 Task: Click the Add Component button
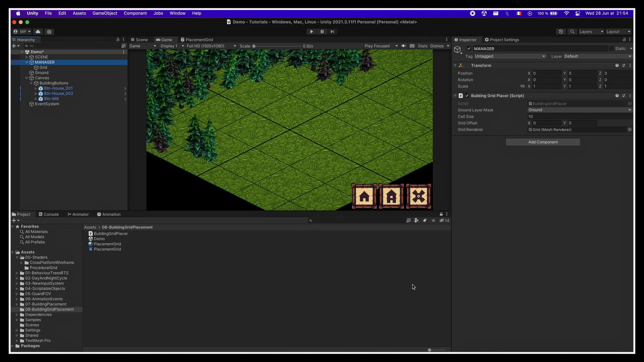[543, 142]
